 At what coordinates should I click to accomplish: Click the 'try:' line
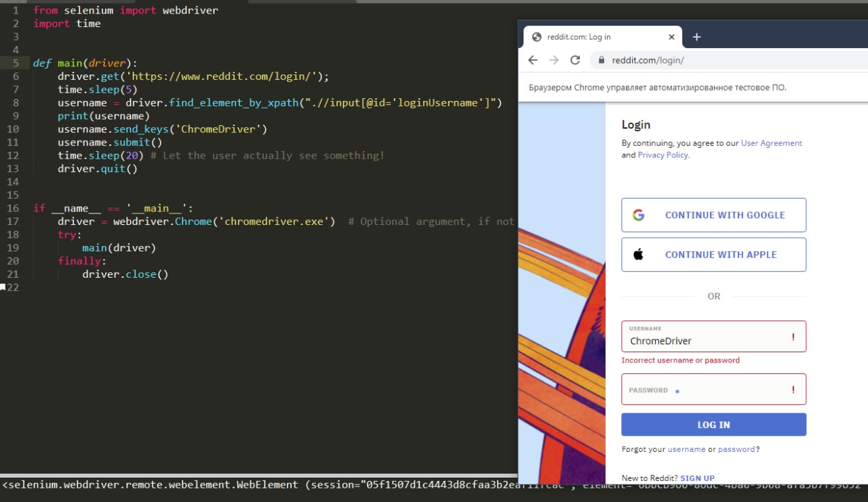70,235
